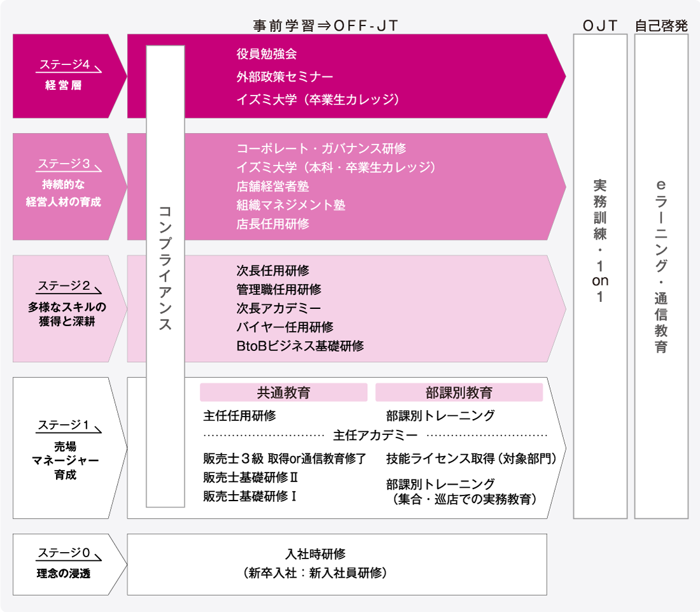The image size is (700, 612).
Task: Click 外部政策セミナー in the stage 4 banner
Action: point(284,76)
